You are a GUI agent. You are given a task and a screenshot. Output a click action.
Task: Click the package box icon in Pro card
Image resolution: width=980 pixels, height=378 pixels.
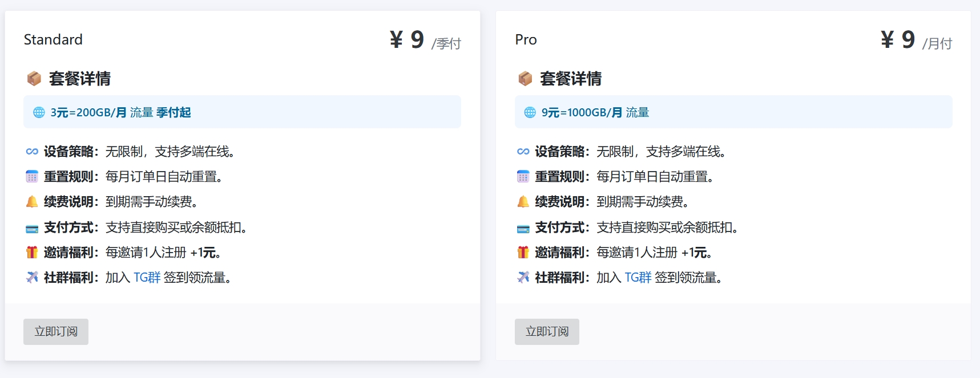(525, 79)
